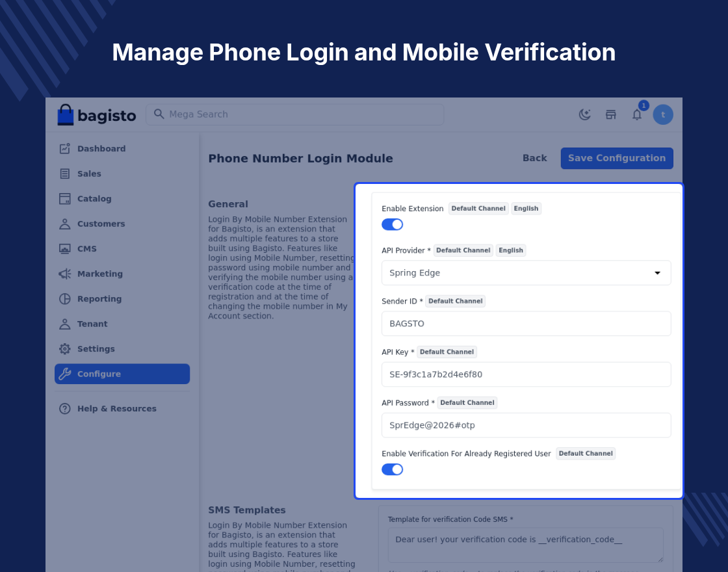
Task: Click the SMS Templates section heading
Action: point(246,510)
